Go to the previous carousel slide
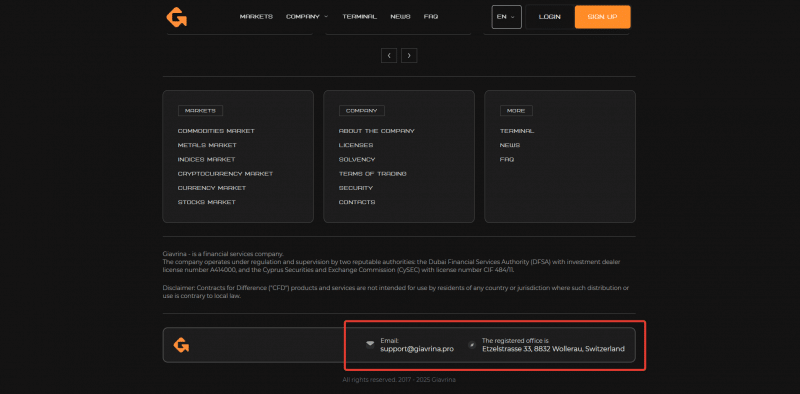The width and height of the screenshot is (800, 394). [x=389, y=55]
